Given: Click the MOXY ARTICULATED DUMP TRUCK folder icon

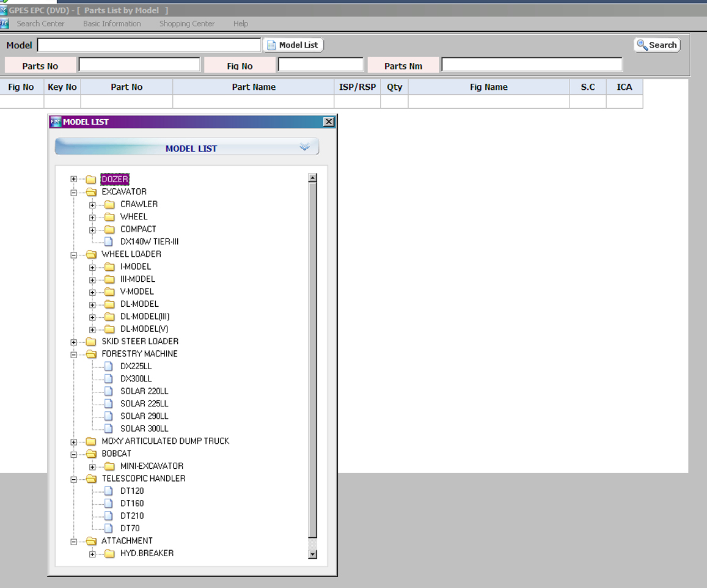Looking at the screenshot, I should coord(91,441).
